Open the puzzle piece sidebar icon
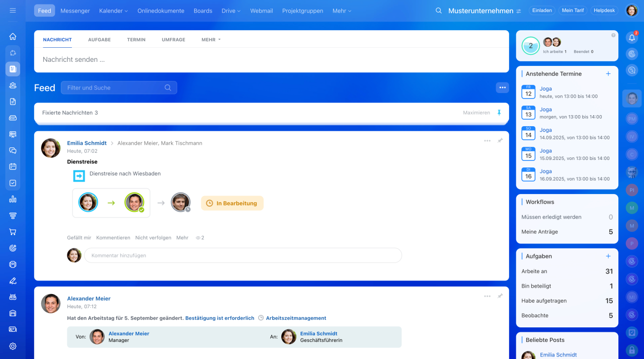The width and height of the screenshot is (644, 359). click(x=13, y=53)
